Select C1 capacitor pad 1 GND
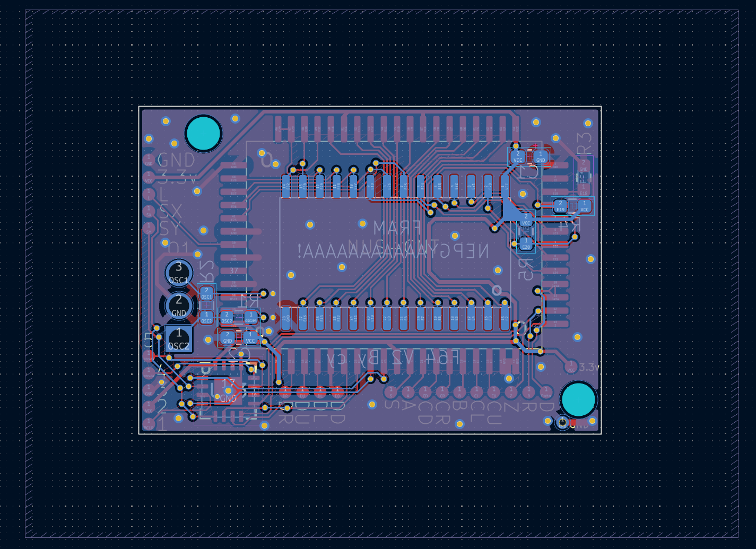 (x=541, y=156)
